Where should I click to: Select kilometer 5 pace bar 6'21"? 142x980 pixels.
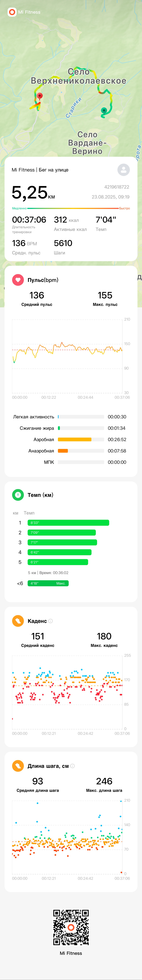click(x=58, y=562)
